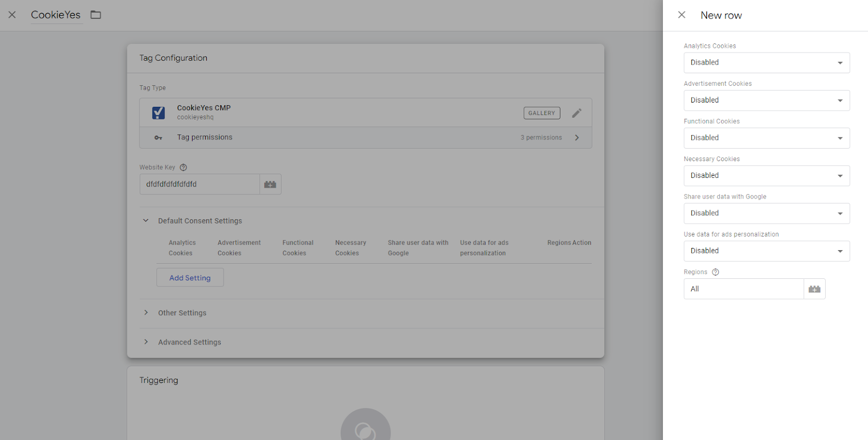Click the CookieYes CMP checkmark logo

click(x=158, y=112)
